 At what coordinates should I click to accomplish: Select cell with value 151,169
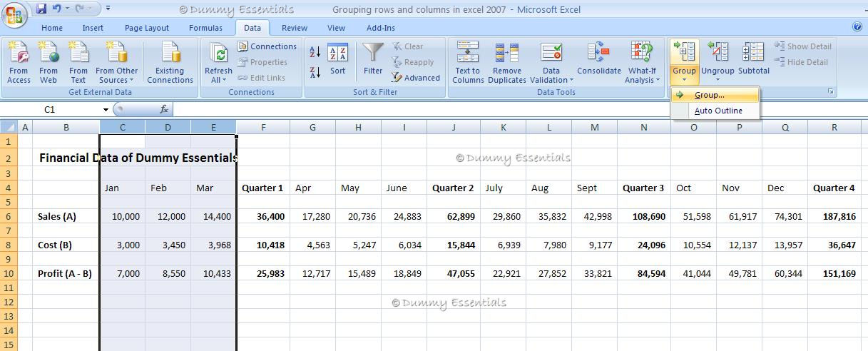tap(834, 273)
